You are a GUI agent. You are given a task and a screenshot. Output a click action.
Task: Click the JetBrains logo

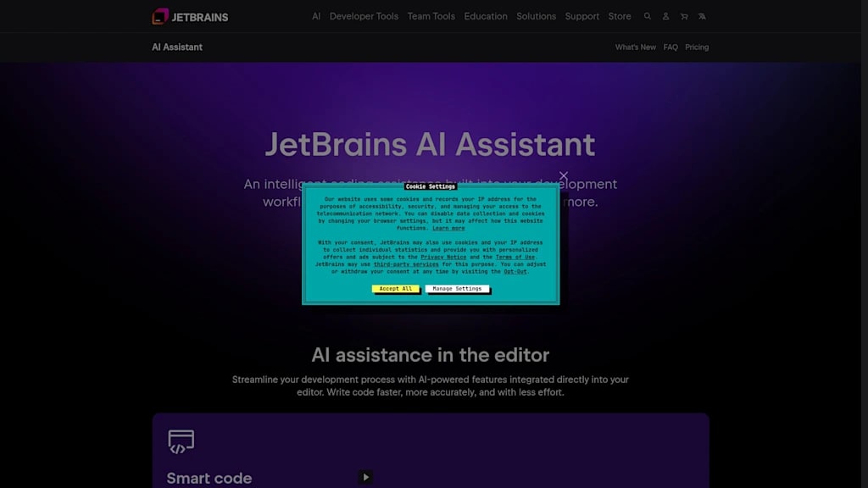[189, 16]
